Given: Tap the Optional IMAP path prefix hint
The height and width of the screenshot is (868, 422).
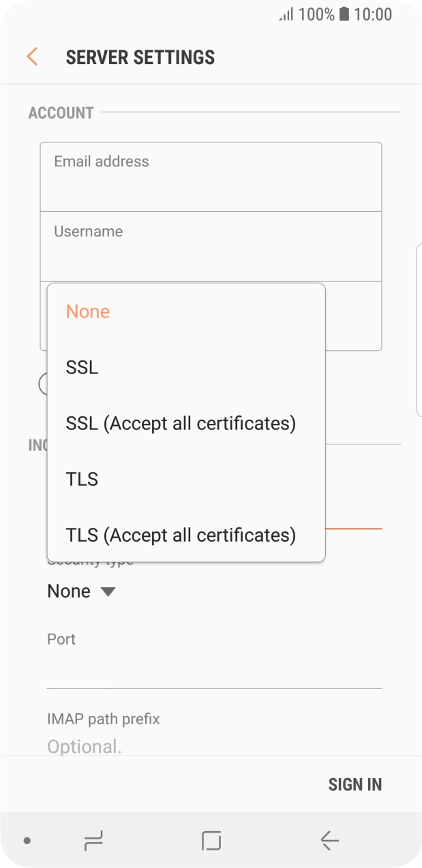Looking at the screenshot, I should click(84, 746).
